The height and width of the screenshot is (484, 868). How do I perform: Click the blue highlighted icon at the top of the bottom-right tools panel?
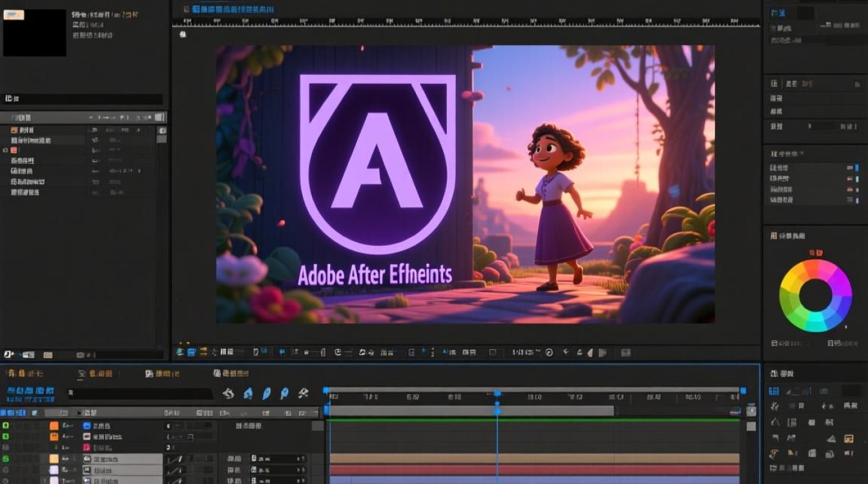click(774, 391)
